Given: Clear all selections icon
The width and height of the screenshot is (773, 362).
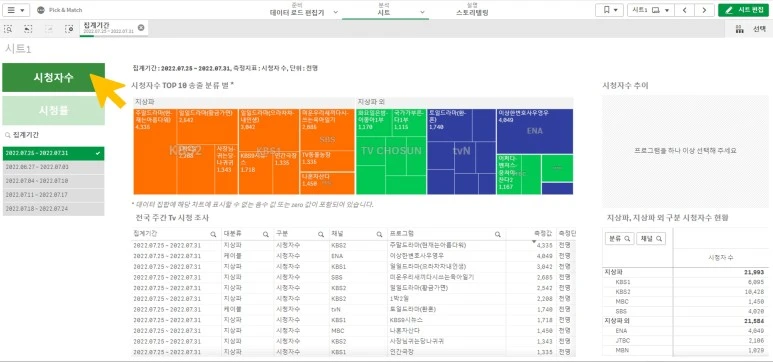Looking at the screenshot, I should [x=70, y=29].
